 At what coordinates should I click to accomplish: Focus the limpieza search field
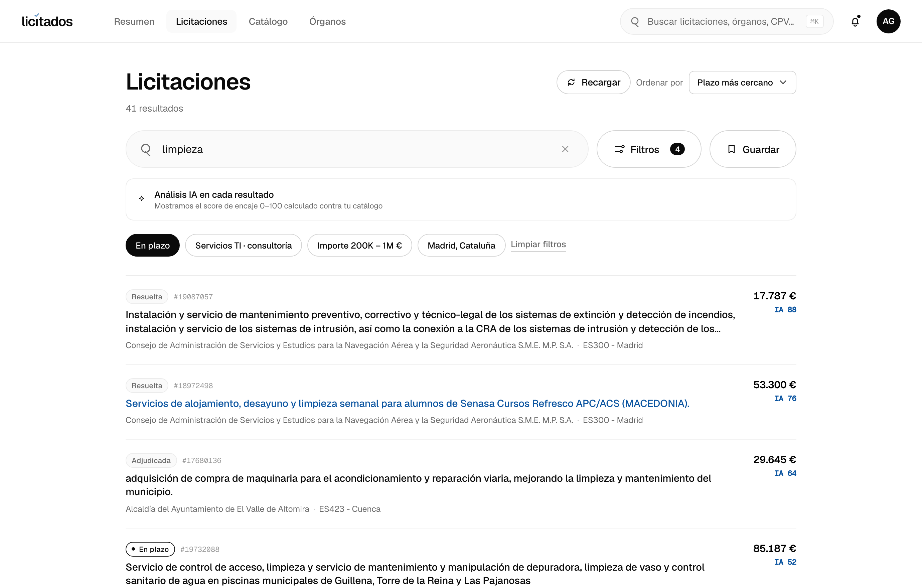(x=357, y=149)
